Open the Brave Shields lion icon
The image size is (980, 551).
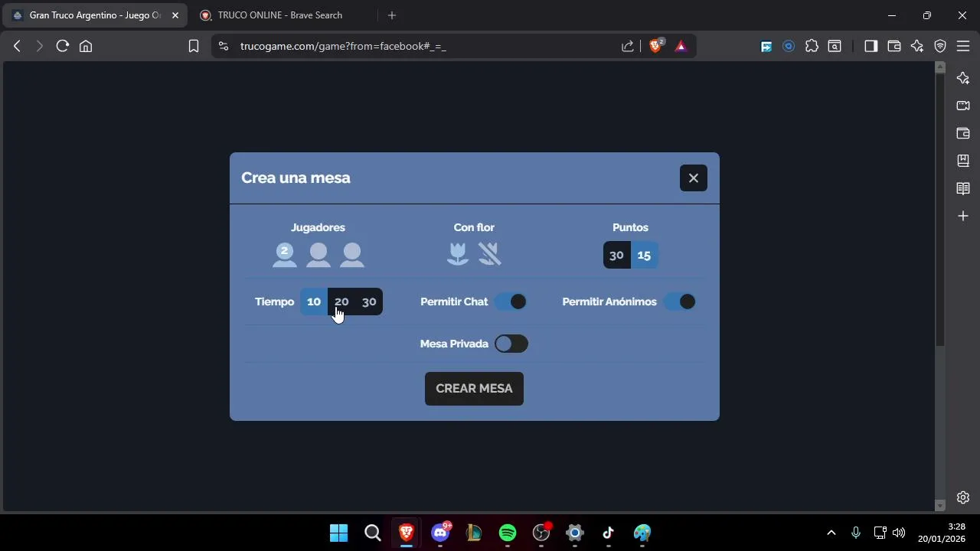coord(655,46)
